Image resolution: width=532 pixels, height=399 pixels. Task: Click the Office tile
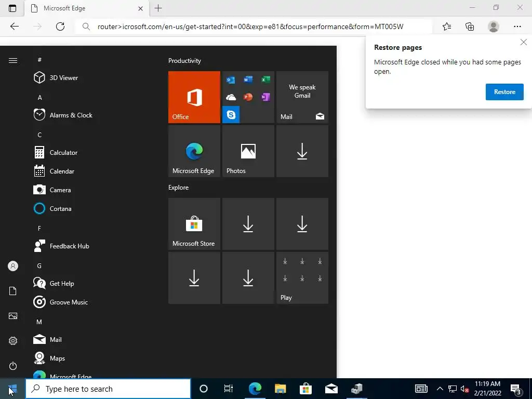[x=194, y=97]
